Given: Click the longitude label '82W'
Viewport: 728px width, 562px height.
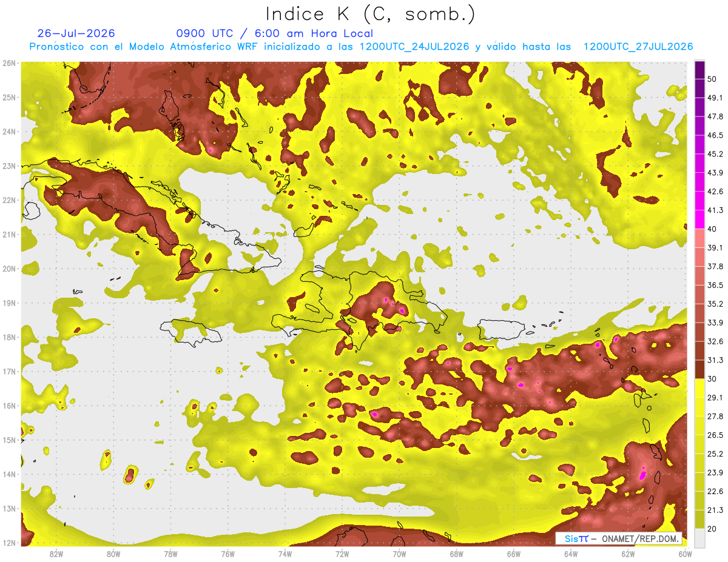Looking at the screenshot, I should click(56, 554).
